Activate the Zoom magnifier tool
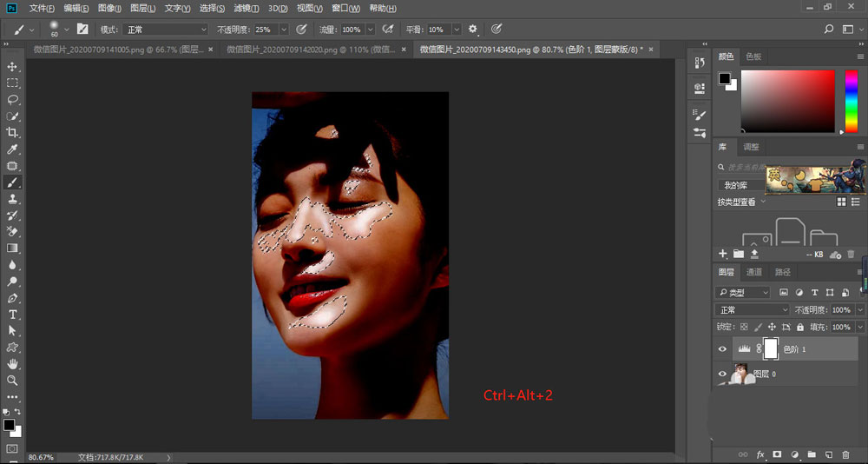The width and height of the screenshot is (868, 464). pyautogui.click(x=12, y=380)
